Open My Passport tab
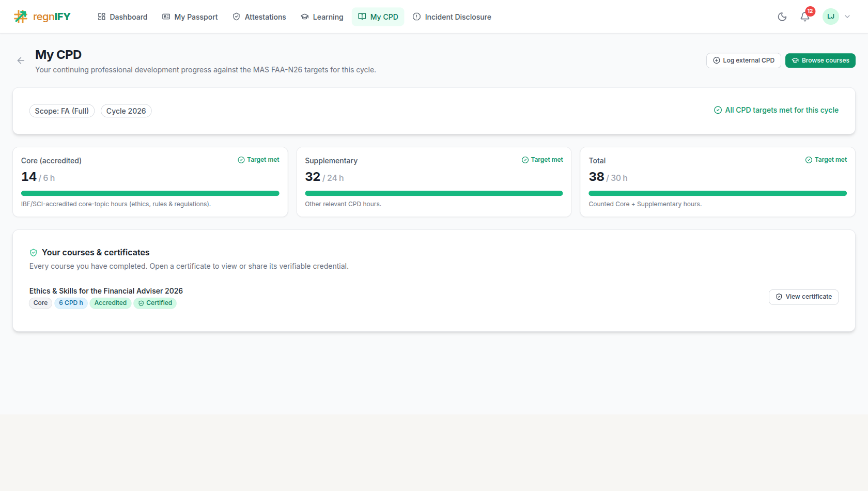The height and width of the screenshot is (491, 868). (190, 17)
